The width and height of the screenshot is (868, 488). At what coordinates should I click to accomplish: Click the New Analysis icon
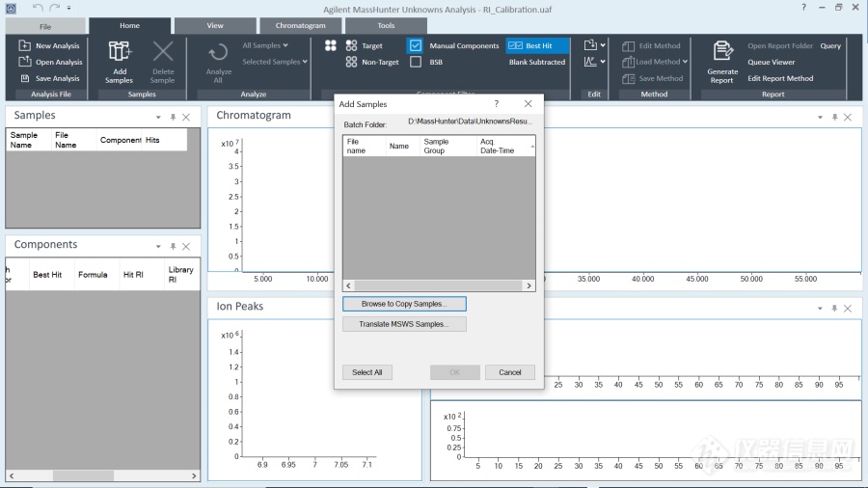(24, 45)
